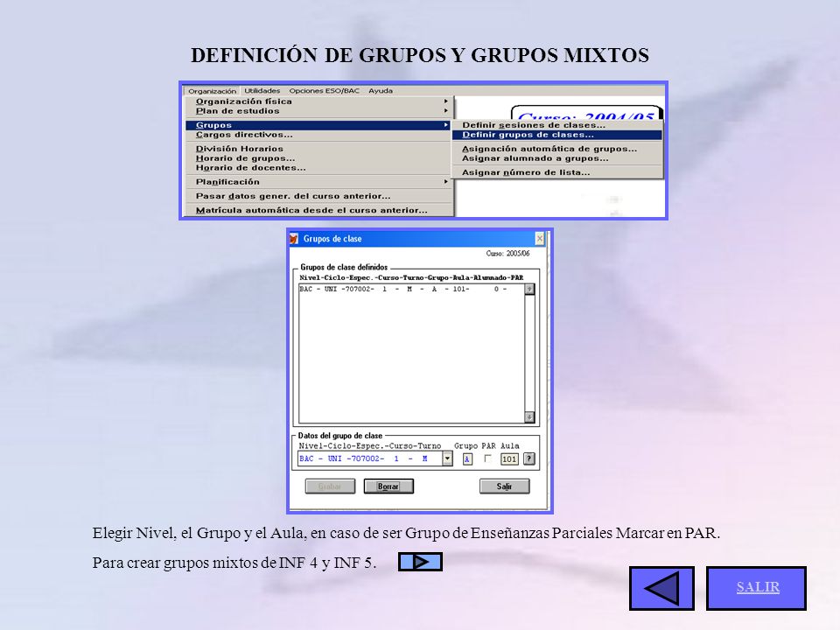This screenshot has height=630, width=840.
Task: Open Horario de grupos entry
Action: coord(319,158)
